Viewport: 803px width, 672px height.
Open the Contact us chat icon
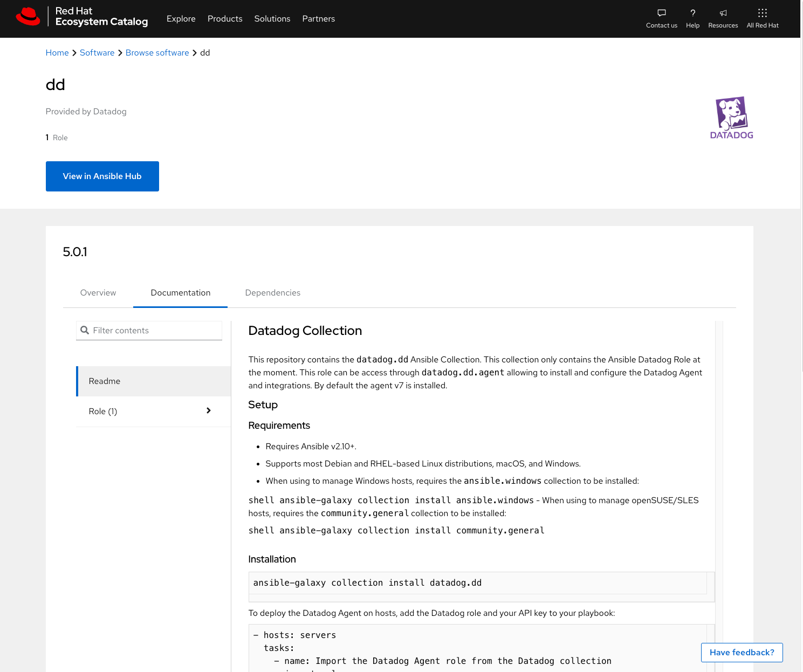pyautogui.click(x=661, y=12)
